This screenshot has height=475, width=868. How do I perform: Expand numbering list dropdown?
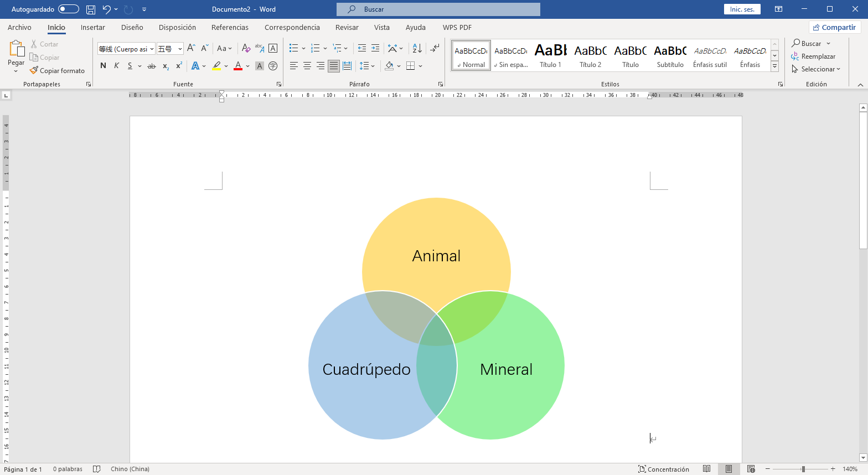pyautogui.click(x=325, y=49)
